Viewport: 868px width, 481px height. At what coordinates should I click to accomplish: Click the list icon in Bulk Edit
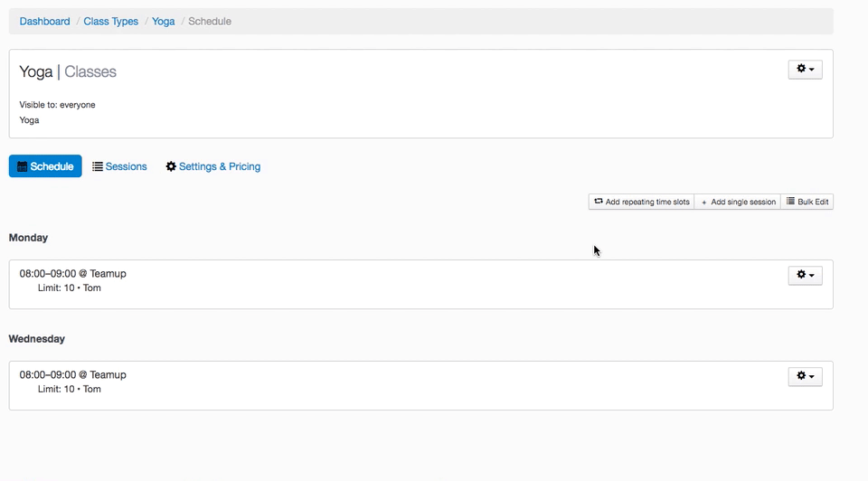(x=790, y=202)
